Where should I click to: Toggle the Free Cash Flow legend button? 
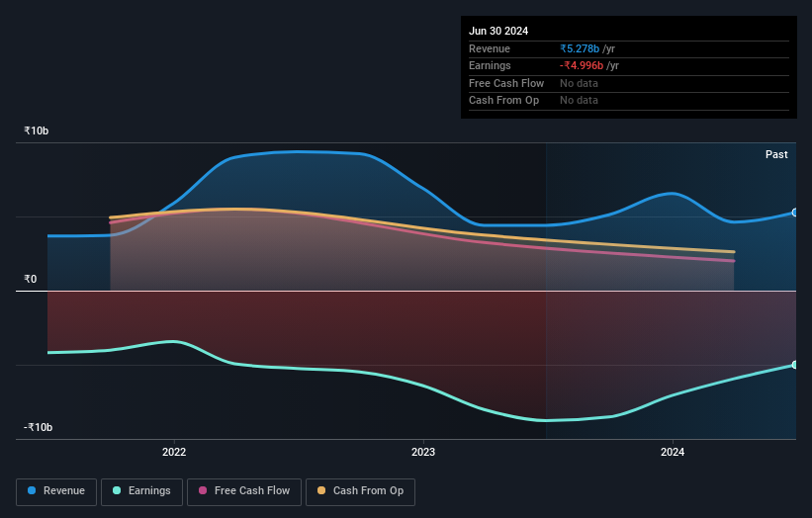click(x=244, y=491)
